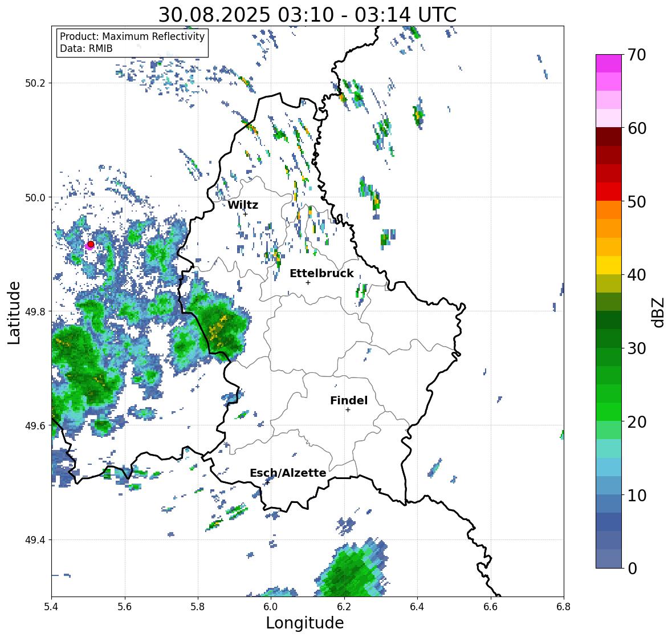Click the magenta swatch at top of colorbar

609,63
